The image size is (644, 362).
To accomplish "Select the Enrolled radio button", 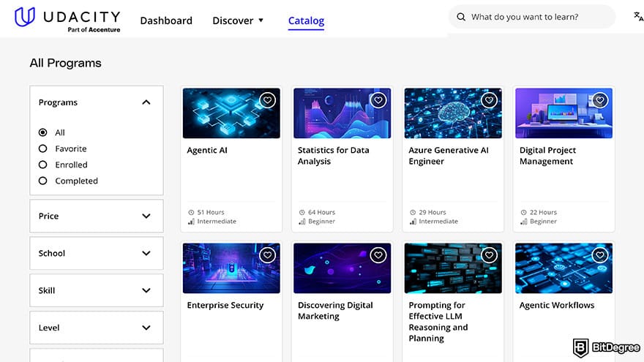I will 42,165.
